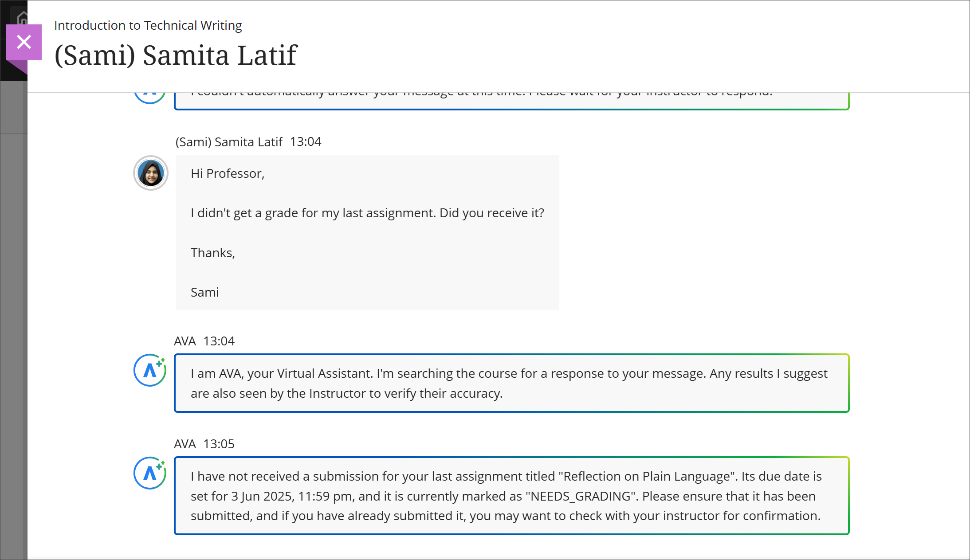Open the Introduction to Technical Writing course
The width and height of the screenshot is (970, 560).
[148, 25]
